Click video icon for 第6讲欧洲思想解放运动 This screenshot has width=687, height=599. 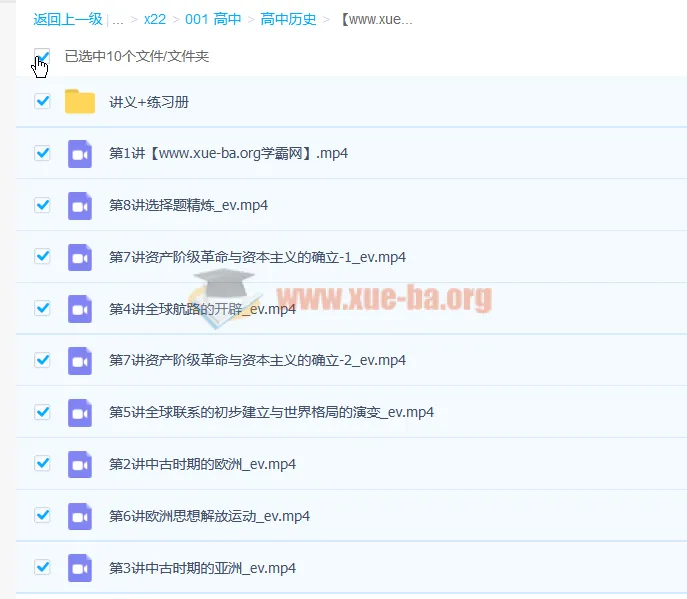(79, 516)
